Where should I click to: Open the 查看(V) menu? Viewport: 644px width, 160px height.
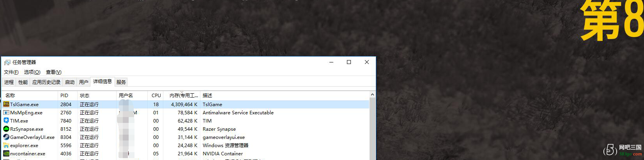click(x=54, y=72)
